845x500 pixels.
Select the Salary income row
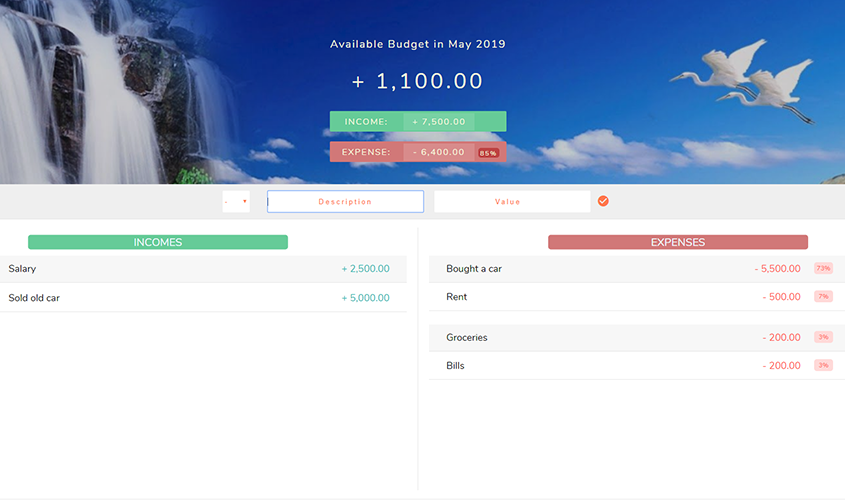203,269
